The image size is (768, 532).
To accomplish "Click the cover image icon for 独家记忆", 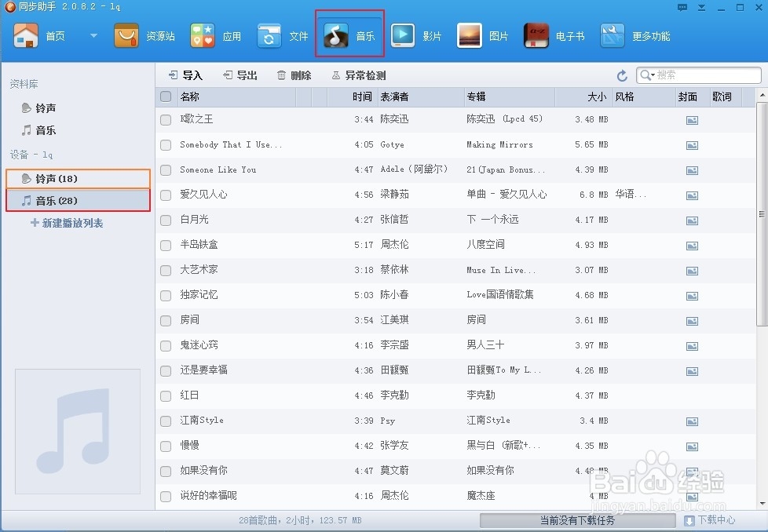I will 692,296.
